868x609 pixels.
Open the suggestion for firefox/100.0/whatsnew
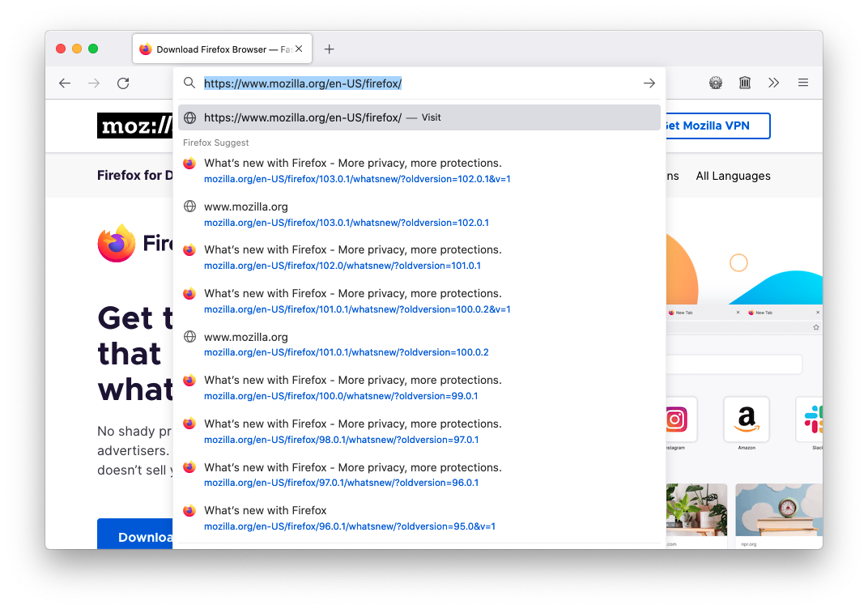click(419, 388)
